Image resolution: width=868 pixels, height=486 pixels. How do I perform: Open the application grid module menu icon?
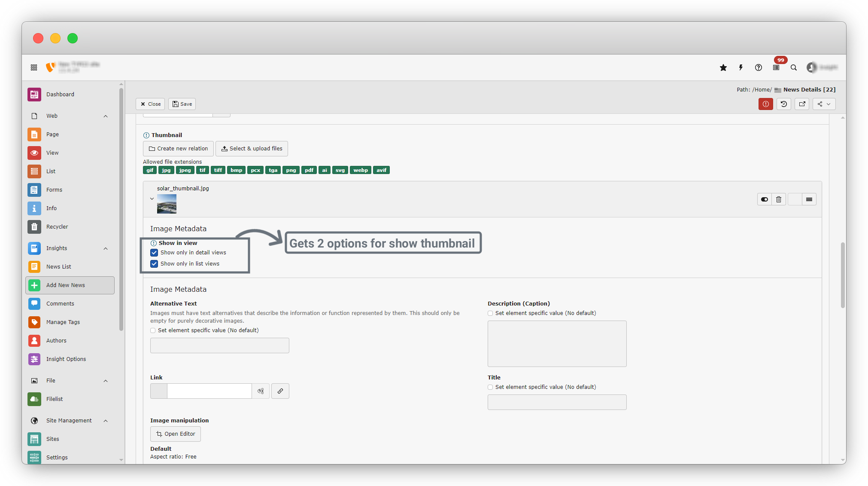34,67
